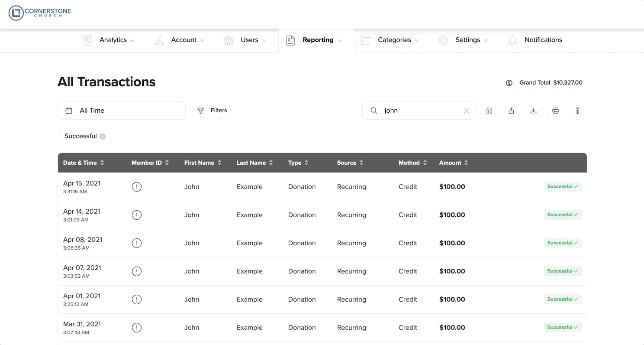Sort by Date & Time column

click(84, 163)
